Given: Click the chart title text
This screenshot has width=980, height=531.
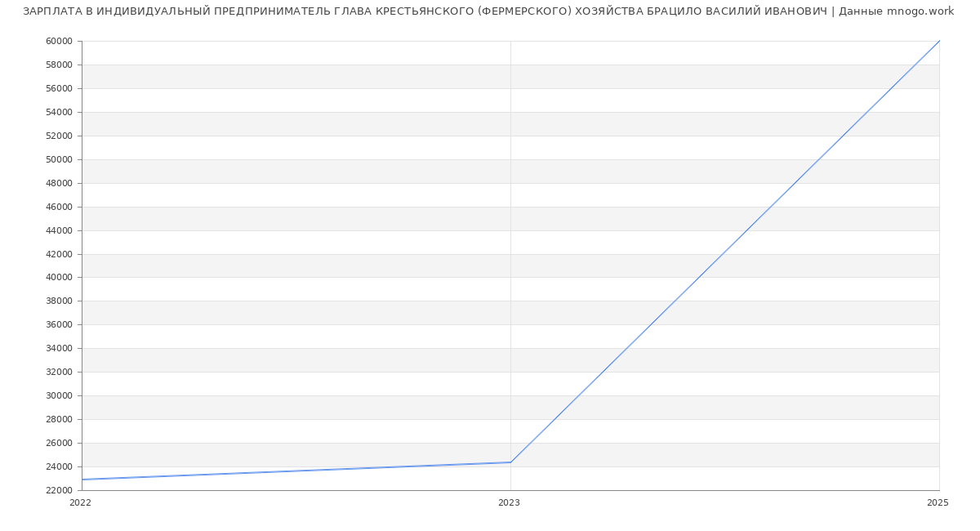Looking at the screenshot, I should 488,11.
